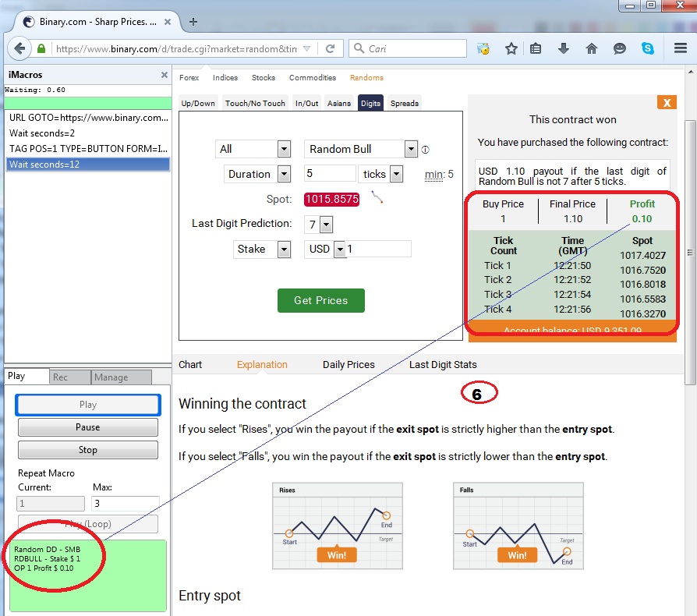Switch to the iMacros Play tab
The height and width of the screenshot is (616, 697).
coord(26,376)
